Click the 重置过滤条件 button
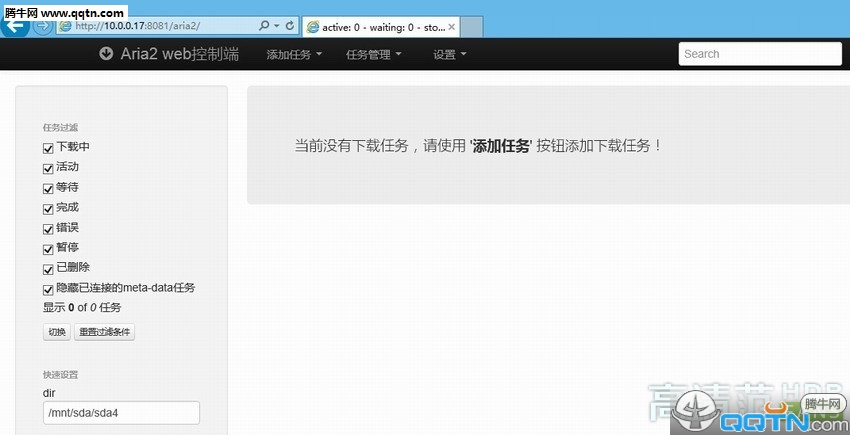This screenshot has width=850, height=435. 105,332
